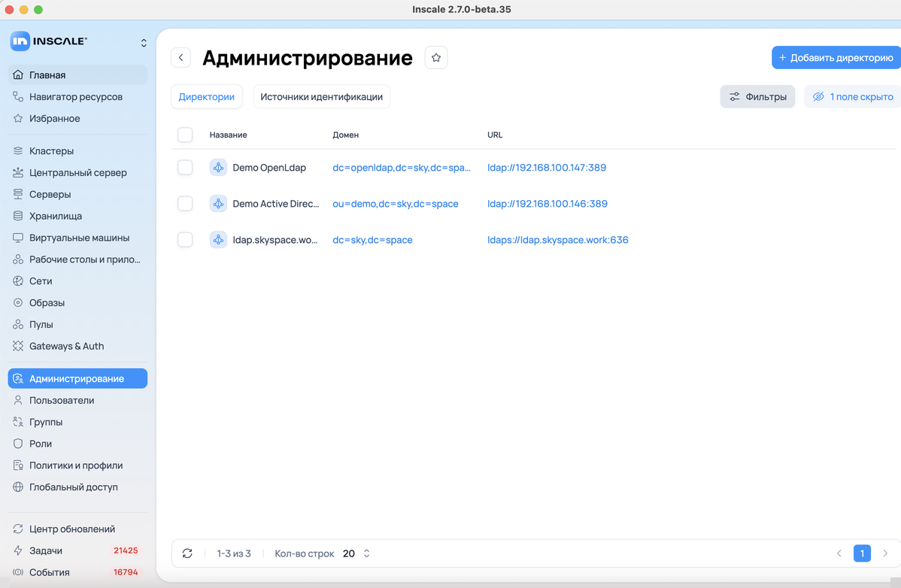
Task: Open Хранилища database icon
Action: 18,216
